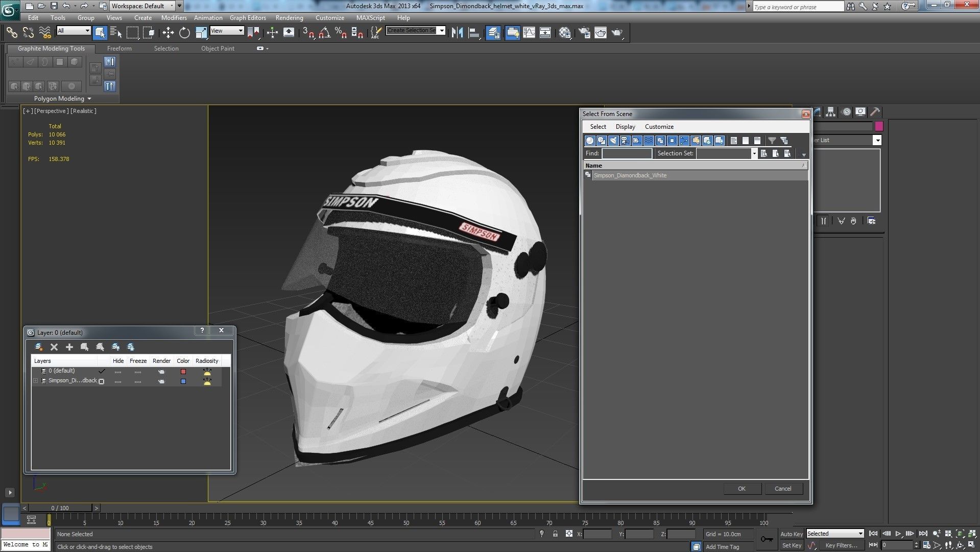Viewport: 980px width, 552px height.
Task: Toggle Display Space Warps filter in dialog
Action: (649, 140)
